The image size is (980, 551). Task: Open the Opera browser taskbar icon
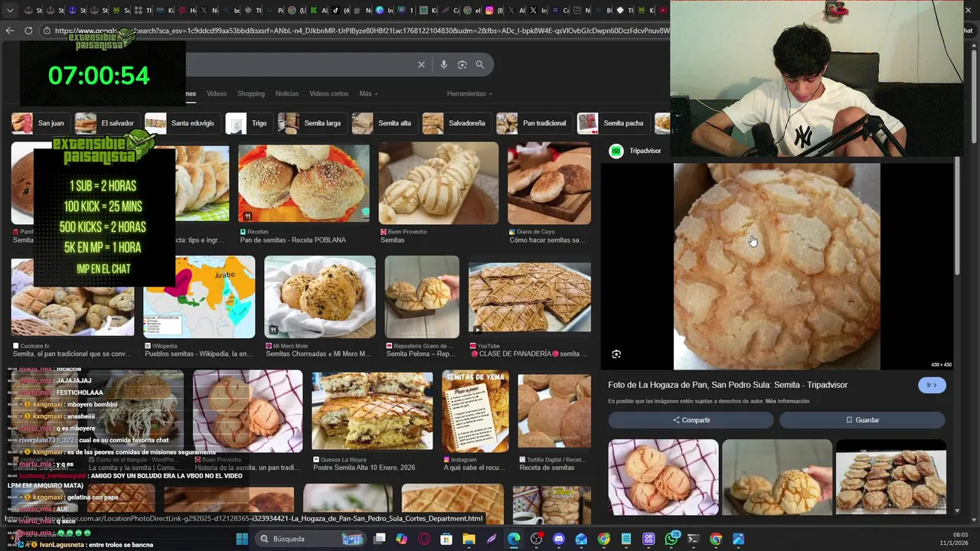point(424,539)
